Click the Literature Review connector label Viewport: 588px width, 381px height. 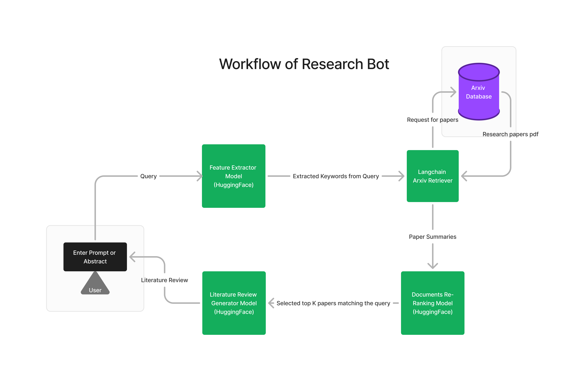164,280
